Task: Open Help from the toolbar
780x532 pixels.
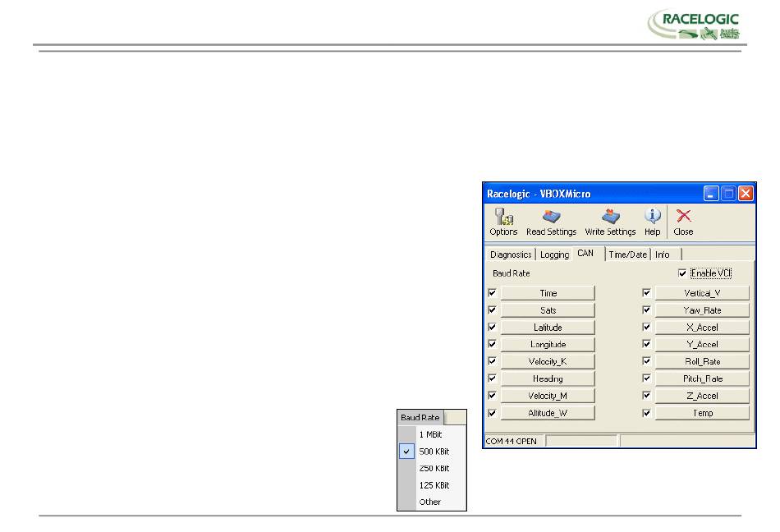Action: pos(652,221)
